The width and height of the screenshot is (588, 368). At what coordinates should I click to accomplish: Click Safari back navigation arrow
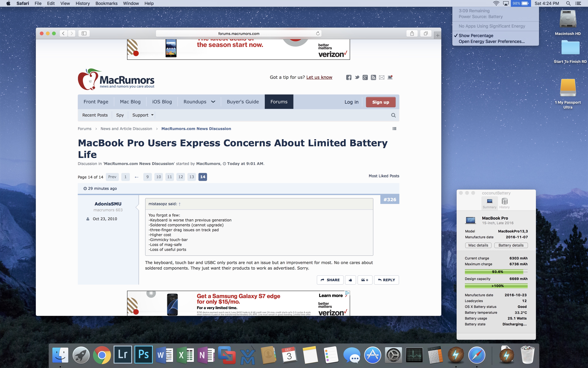pyautogui.click(x=63, y=33)
